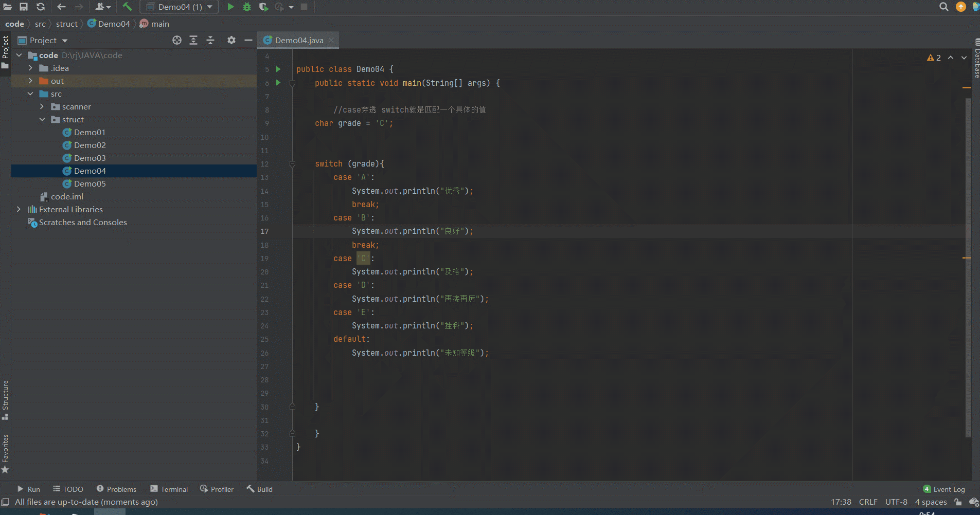Click the main method breadcrumb
This screenshot has height=515, width=980.
click(x=154, y=24)
